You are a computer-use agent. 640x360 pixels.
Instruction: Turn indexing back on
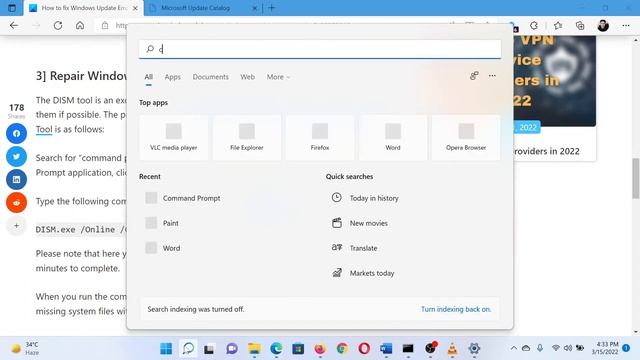[x=456, y=309]
